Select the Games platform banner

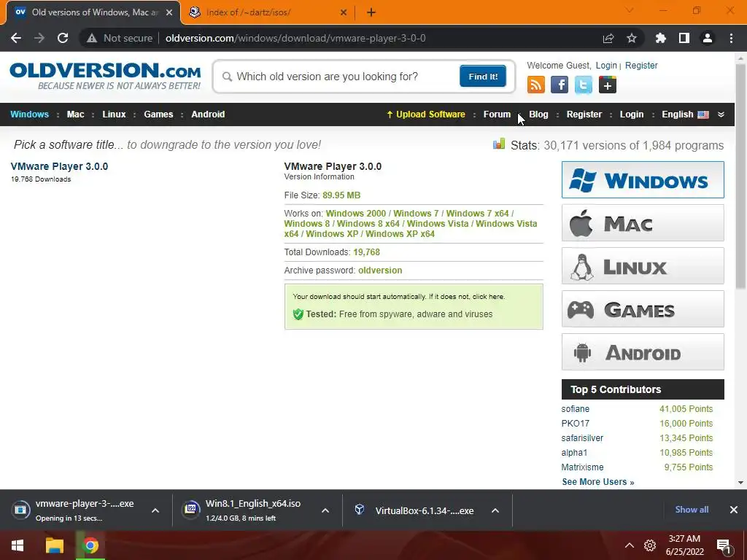(x=643, y=309)
